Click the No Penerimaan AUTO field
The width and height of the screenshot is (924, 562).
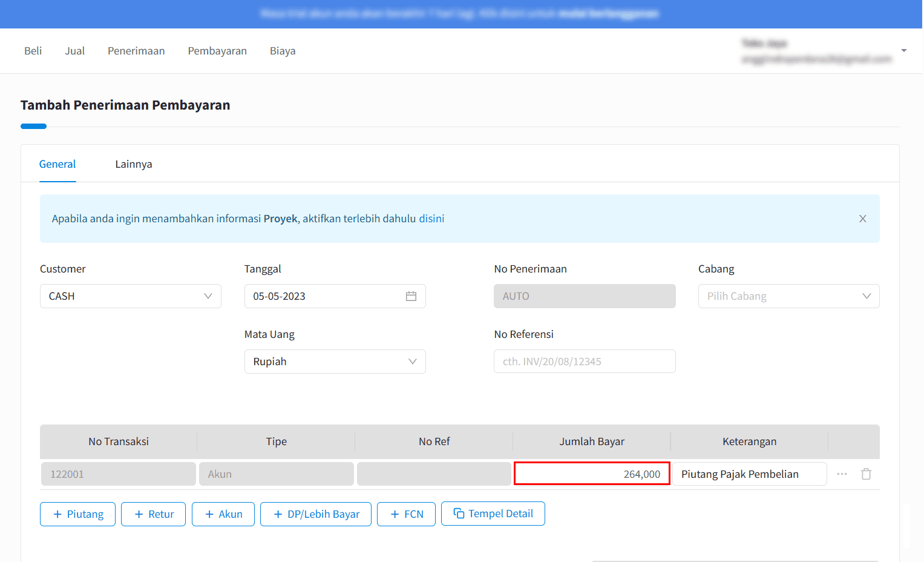tap(585, 296)
